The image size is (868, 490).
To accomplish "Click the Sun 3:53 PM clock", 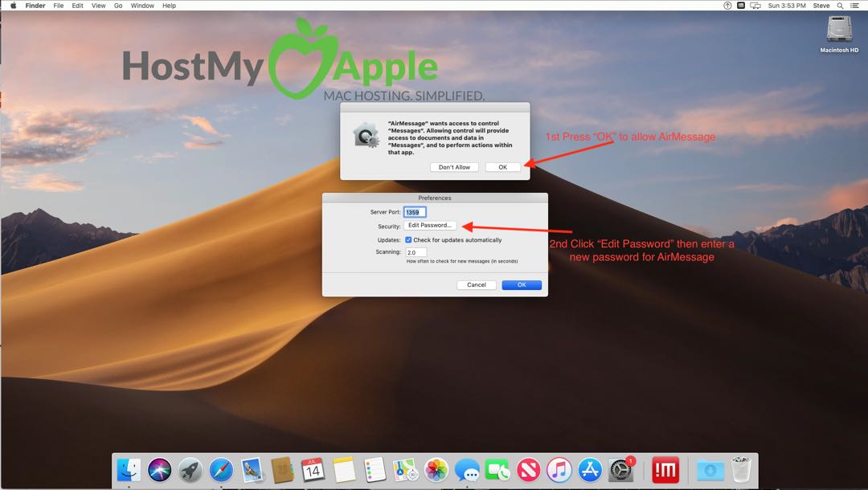I will [787, 6].
